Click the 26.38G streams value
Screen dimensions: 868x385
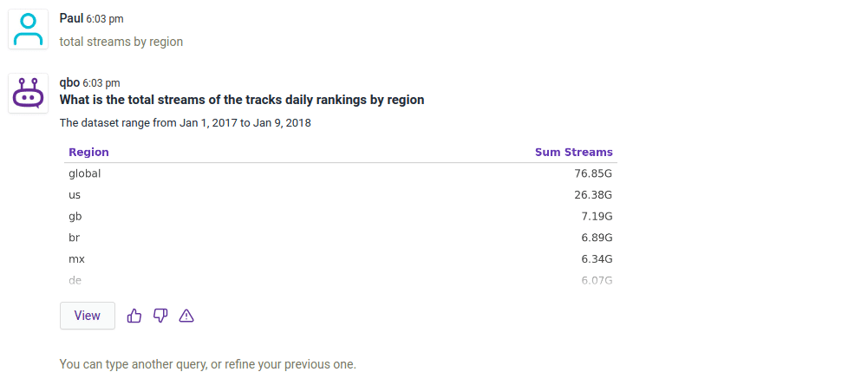coord(593,195)
